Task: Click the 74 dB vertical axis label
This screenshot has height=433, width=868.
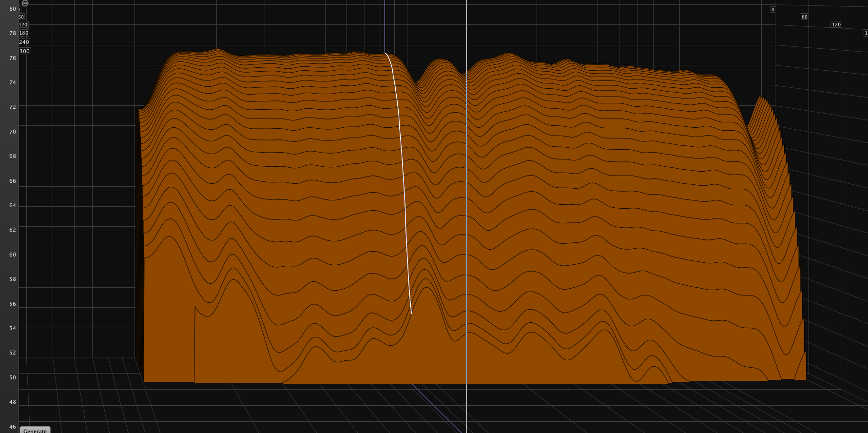Action: [13, 82]
